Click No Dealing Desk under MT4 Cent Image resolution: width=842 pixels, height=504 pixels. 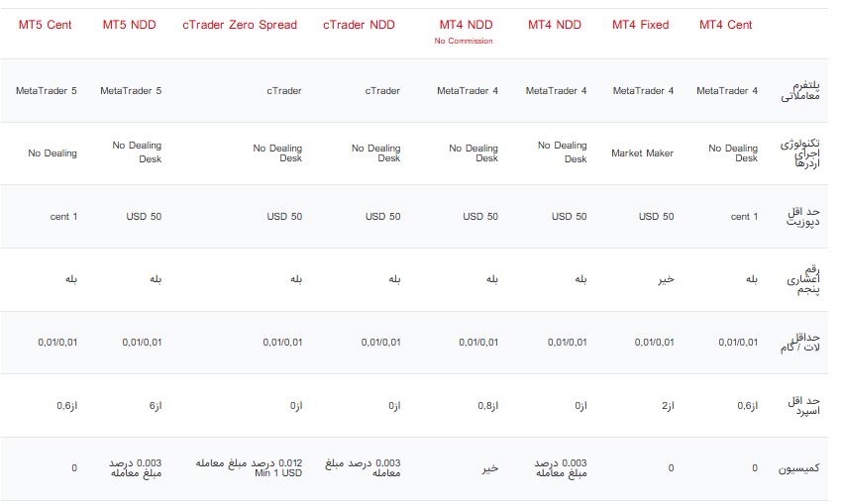point(733,152)
